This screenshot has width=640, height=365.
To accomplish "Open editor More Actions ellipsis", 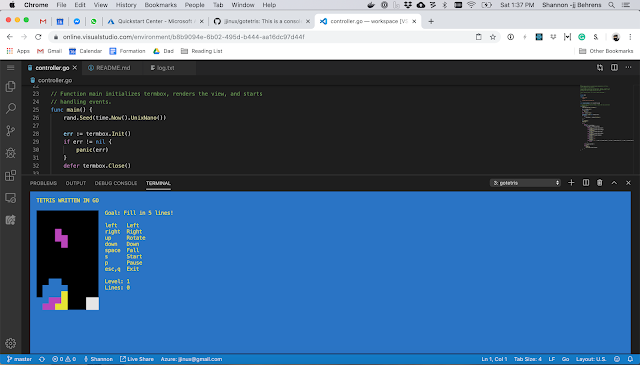I will click(628, 68).
